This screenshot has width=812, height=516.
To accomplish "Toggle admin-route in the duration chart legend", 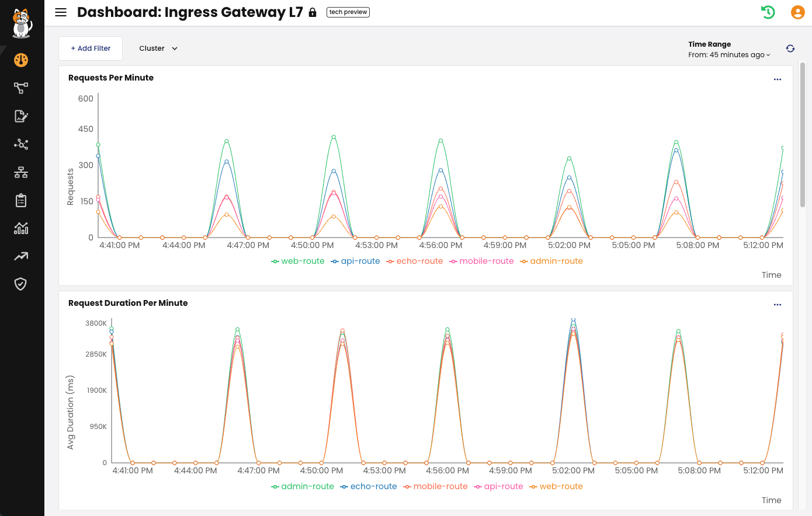I will [x=302, y=486].
